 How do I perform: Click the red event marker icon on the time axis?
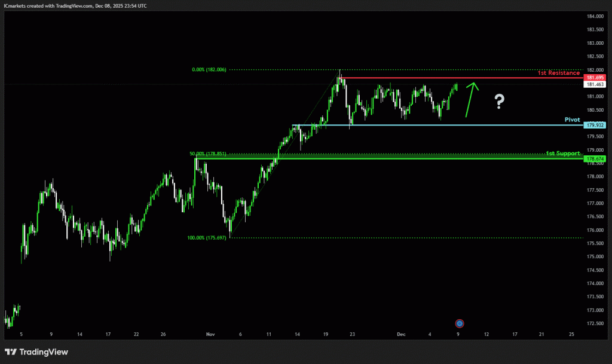459,323
